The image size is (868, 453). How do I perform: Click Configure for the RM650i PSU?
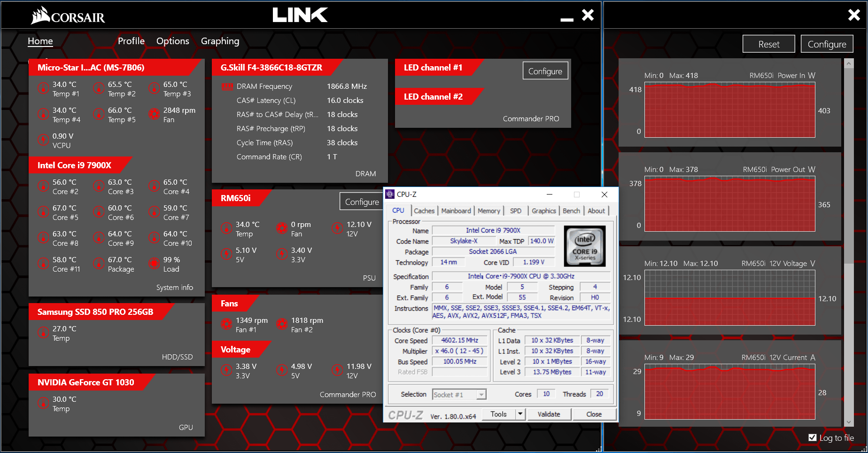pyautogui.click(x=362, y=202)
